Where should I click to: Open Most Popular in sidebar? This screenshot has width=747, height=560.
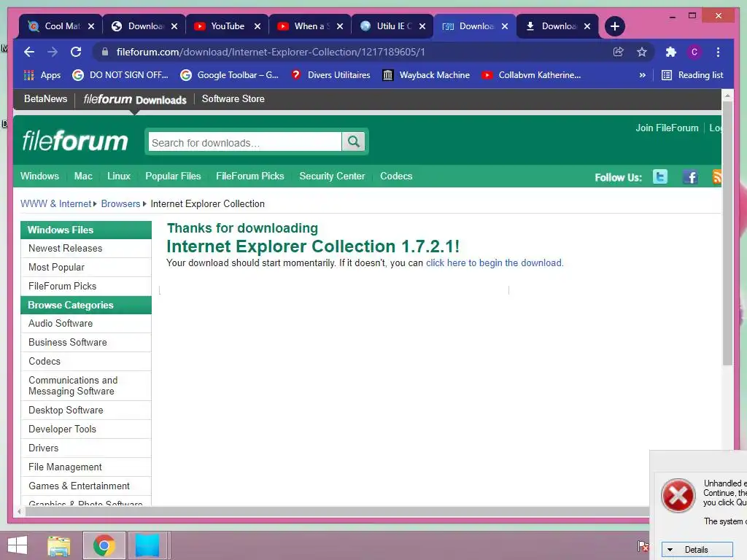[86, 267]
